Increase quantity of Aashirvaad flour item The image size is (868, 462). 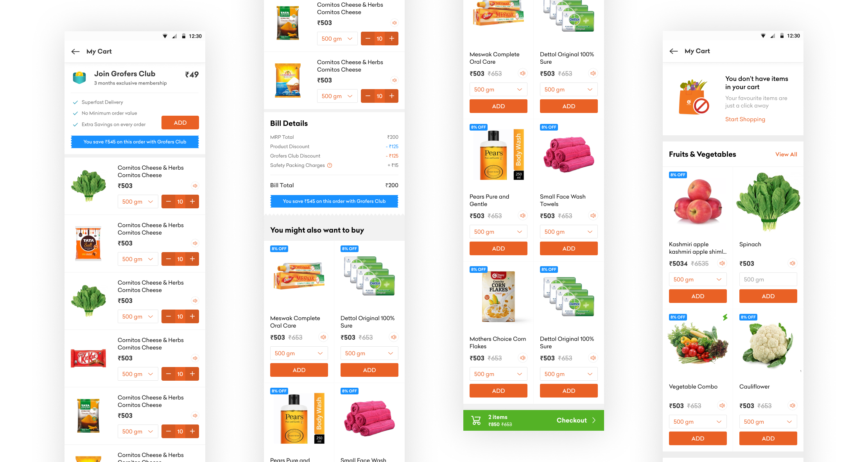point(392,96)
